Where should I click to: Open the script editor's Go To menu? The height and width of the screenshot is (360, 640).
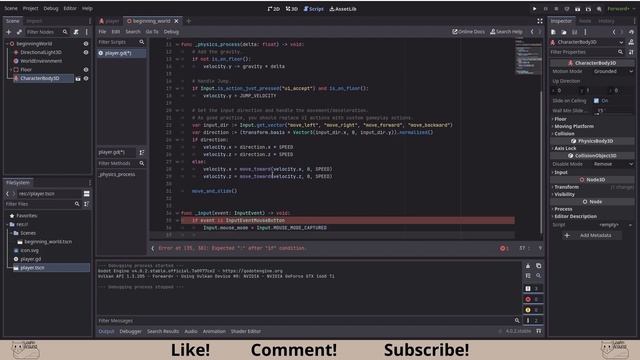coord(152,31)
